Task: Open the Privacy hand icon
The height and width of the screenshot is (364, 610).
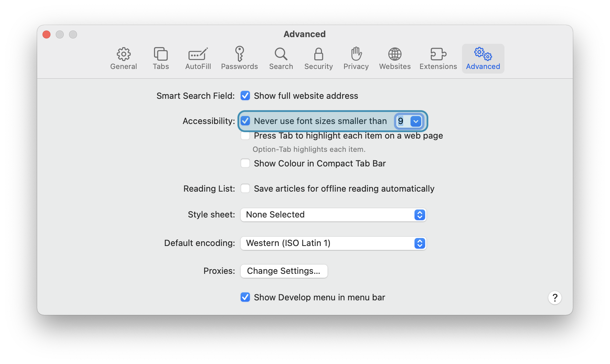Action: tap(356, 58)
